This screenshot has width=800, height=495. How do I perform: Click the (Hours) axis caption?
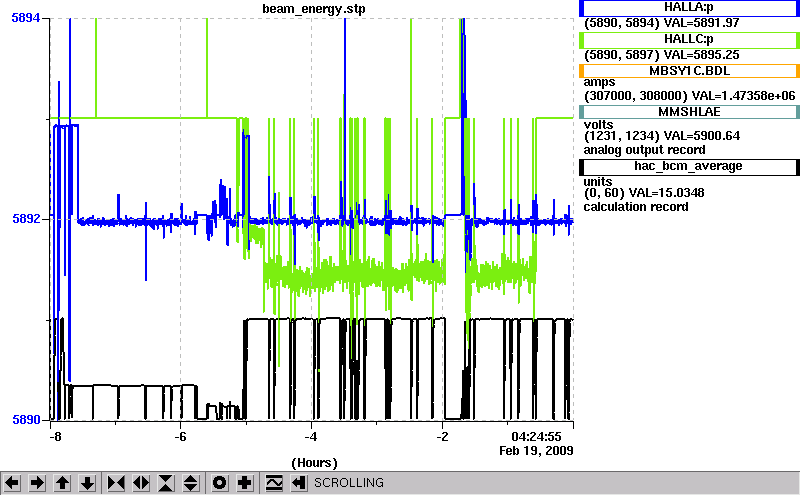click(x=314, y=463)
